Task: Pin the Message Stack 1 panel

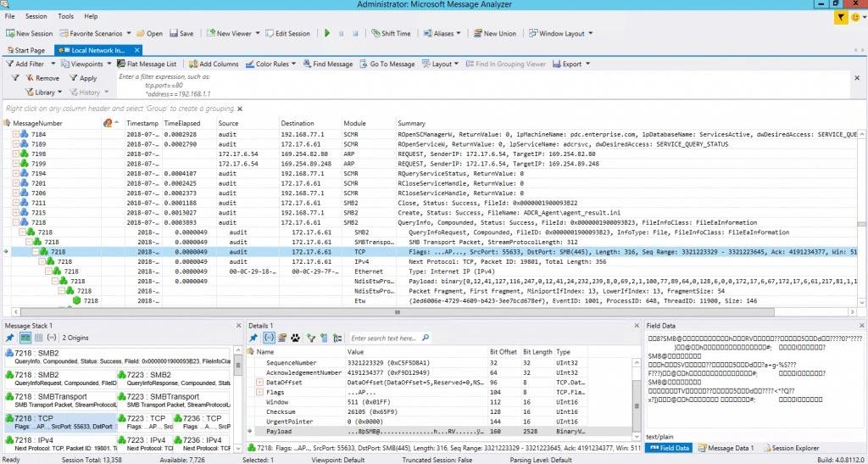Action: point(9,338)
